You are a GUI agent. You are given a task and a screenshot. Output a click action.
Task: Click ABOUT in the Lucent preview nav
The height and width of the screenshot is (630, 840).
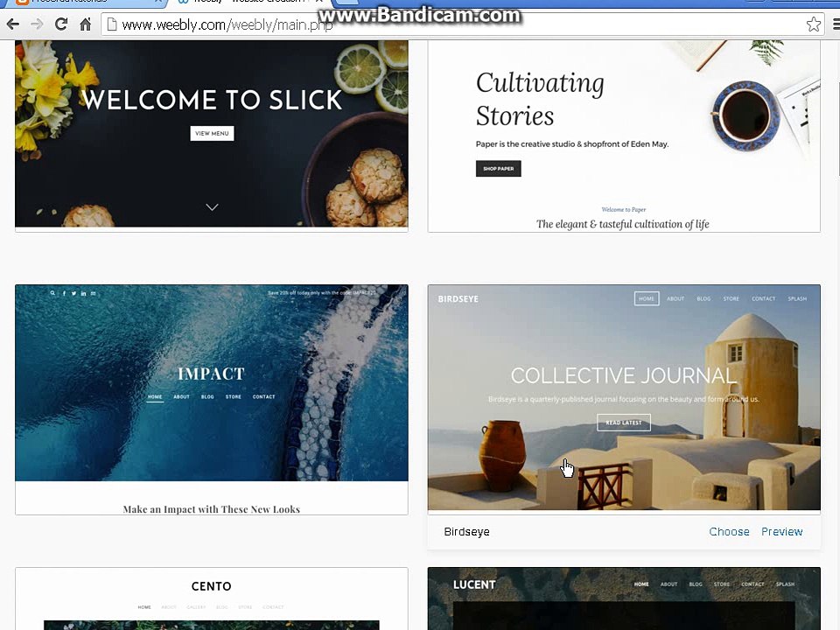tap(668, 584)
